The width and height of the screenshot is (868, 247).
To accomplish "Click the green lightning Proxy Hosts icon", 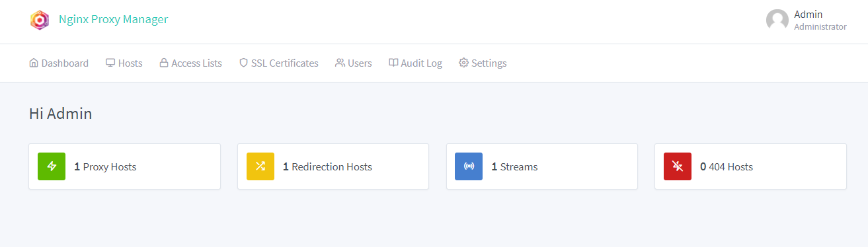I will click(52, 166).
